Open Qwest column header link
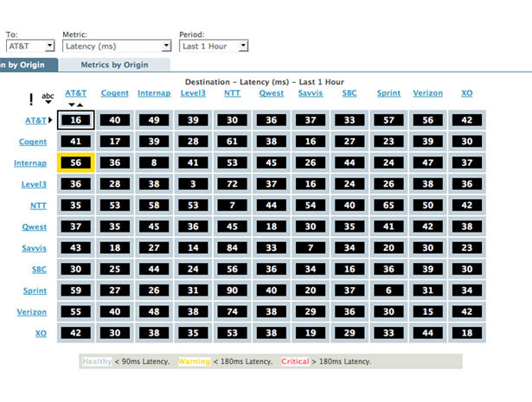Image resolution: width=532 pixels, height=402 pixels. pos(272,93)
